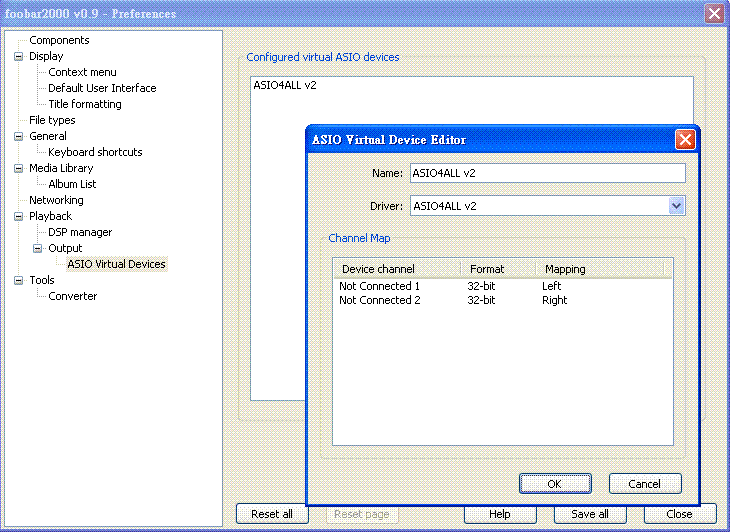Click Save all button

coord(590,514)
